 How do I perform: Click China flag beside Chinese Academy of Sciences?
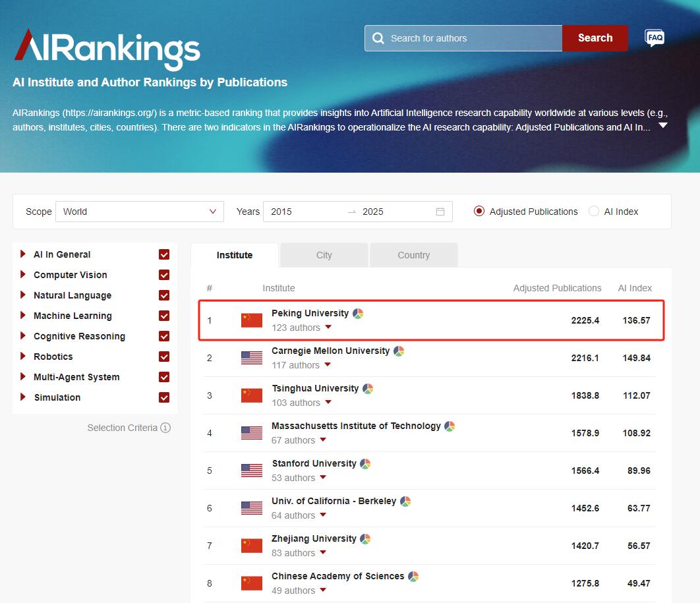coord(252,583)
